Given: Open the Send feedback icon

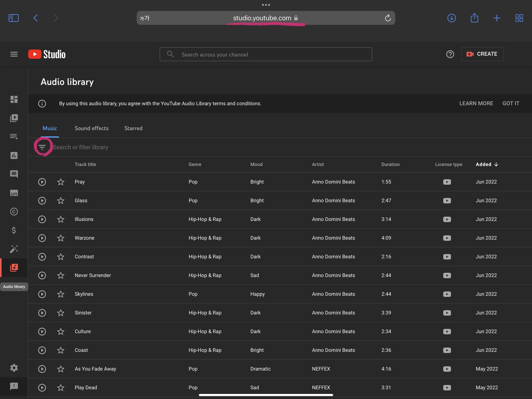Looking at the screenshot, I should point(14,386).
